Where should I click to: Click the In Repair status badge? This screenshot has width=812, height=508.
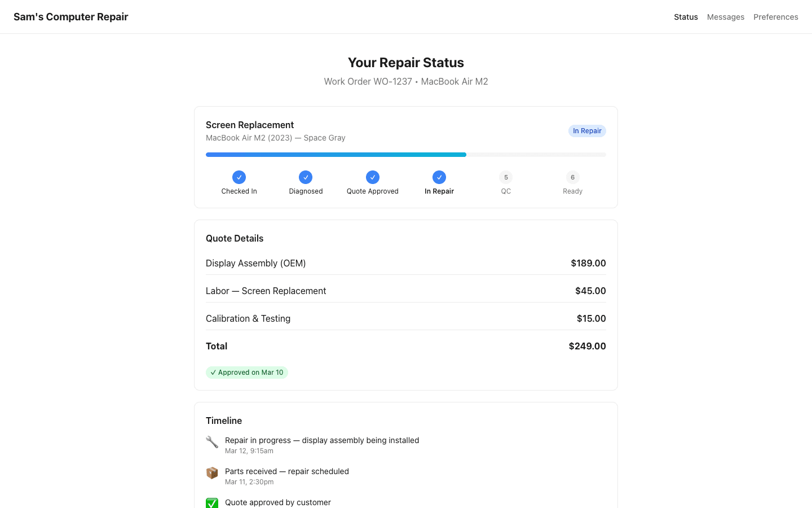[587, 131]
